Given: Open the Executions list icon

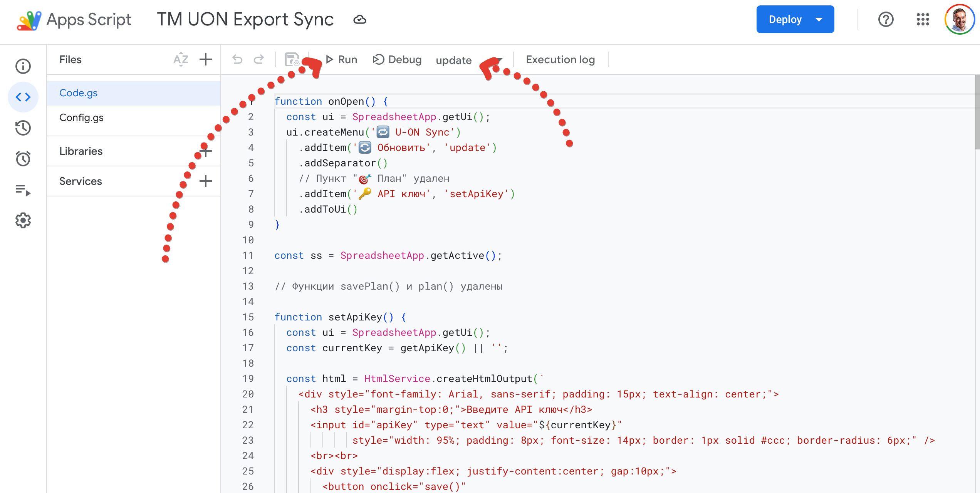Looking at the screenshot, I should tap(23, 189).
